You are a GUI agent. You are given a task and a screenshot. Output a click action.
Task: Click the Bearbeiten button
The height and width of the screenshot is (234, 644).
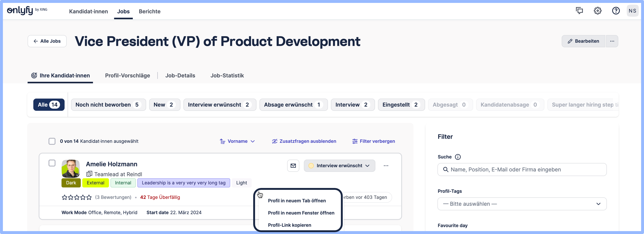pyautogui.click(x=583, y=41)
